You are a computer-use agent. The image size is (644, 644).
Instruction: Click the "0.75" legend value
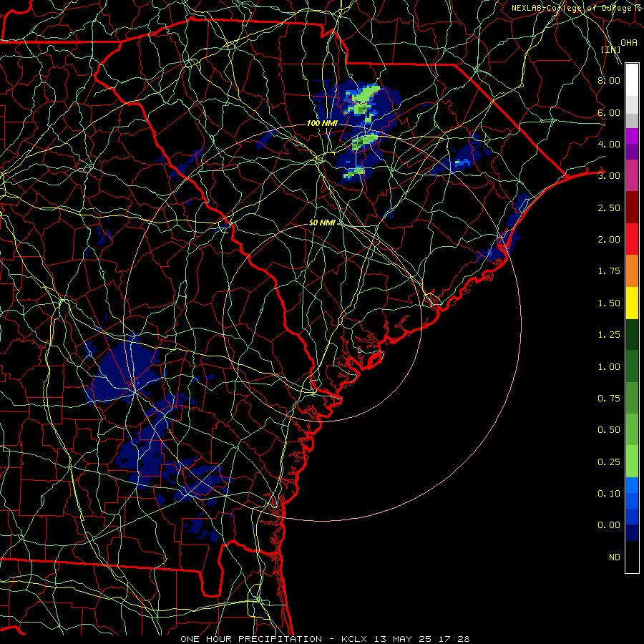pos(609,399)
